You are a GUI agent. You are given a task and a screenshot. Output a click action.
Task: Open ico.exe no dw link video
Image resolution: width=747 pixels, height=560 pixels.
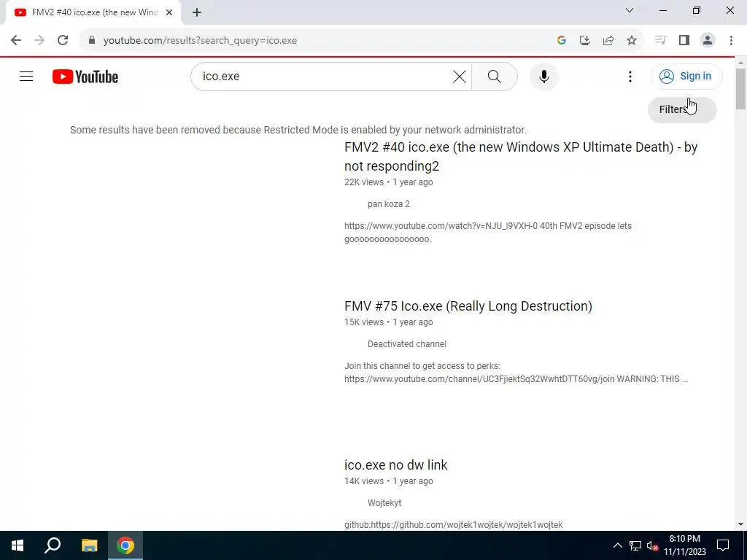pos(396,464)
